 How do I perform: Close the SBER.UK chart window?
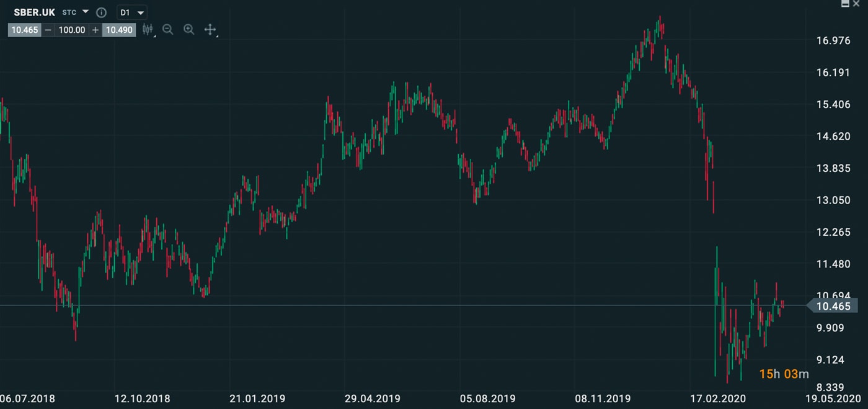tap(856, 4)
